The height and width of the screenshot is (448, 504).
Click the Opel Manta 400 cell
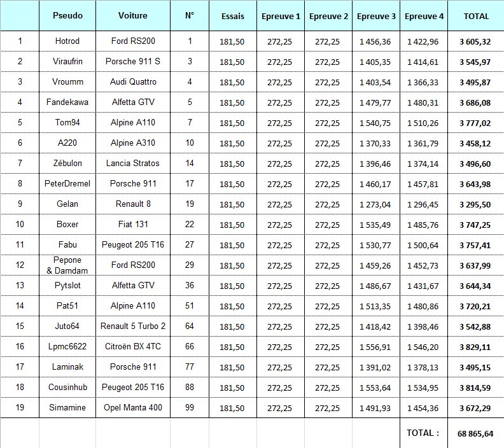(133, 388)
